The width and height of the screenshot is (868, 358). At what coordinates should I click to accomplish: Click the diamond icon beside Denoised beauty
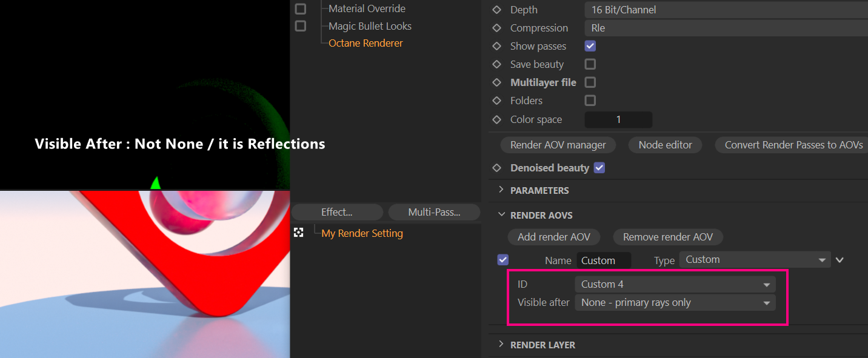pos(497,168)
